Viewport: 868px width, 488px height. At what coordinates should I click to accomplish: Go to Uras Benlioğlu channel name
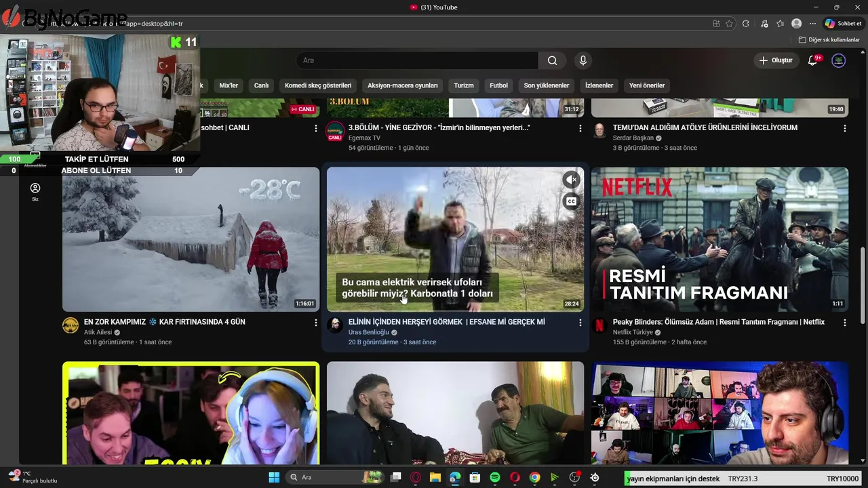tap(369, 332)
